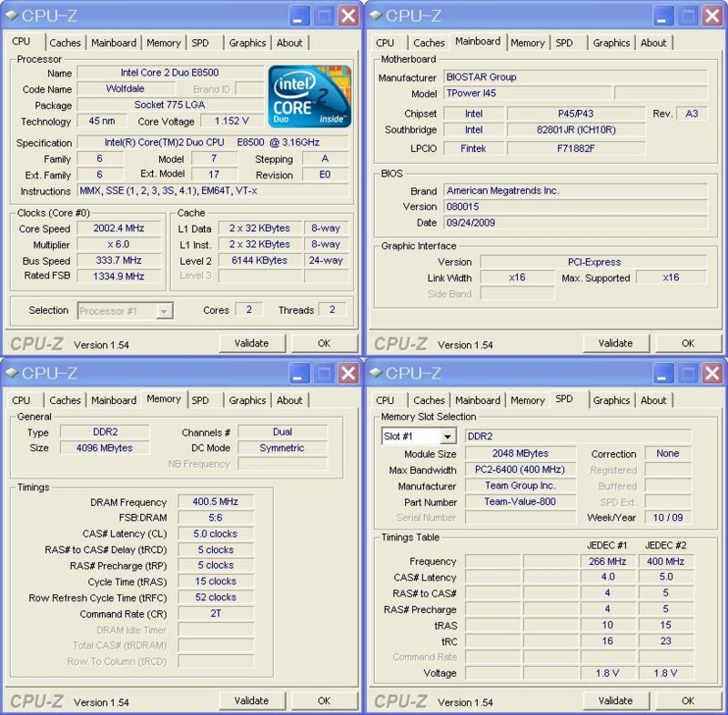Click OK in the Memory window

pos(324,700)
